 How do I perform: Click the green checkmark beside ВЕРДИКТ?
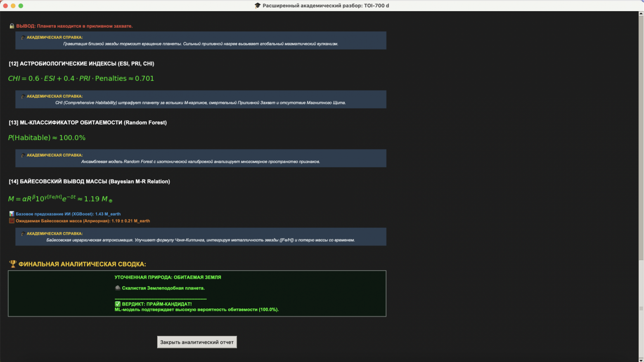click(x=118, y=304)
